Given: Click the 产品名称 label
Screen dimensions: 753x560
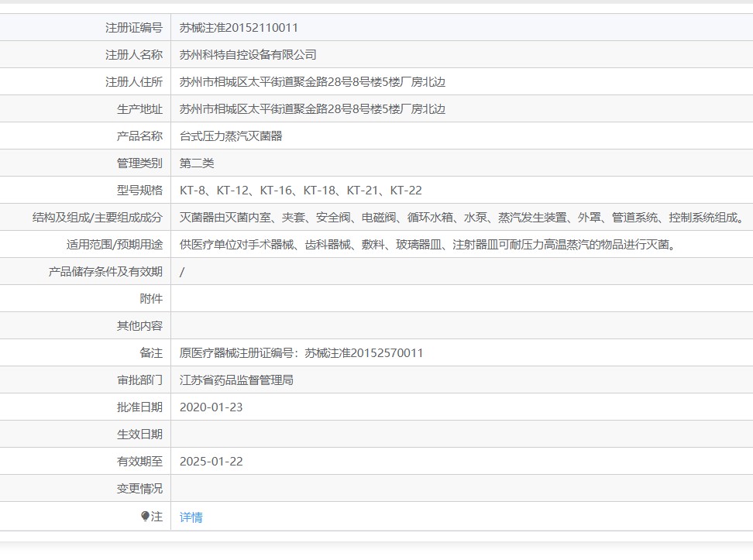Looking at the screenshot, I should (139, 136).
